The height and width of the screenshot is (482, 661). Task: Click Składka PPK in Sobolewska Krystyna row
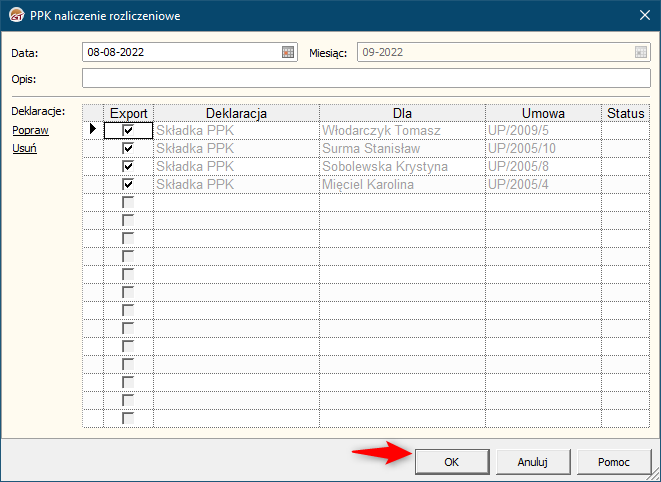tap(236, 167)
